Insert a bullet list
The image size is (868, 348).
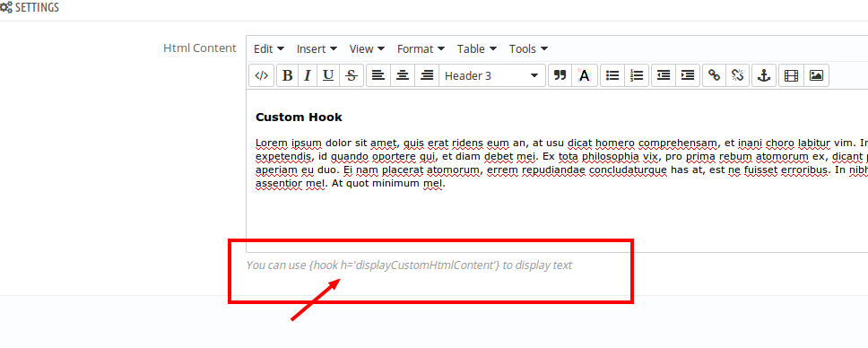612,76
